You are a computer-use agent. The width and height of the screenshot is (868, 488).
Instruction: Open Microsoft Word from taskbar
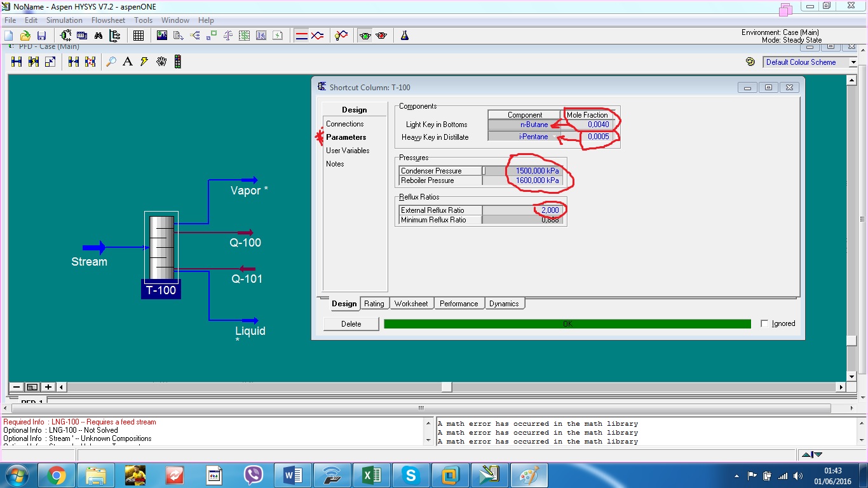pyautogui.click(x=293, y=475)
